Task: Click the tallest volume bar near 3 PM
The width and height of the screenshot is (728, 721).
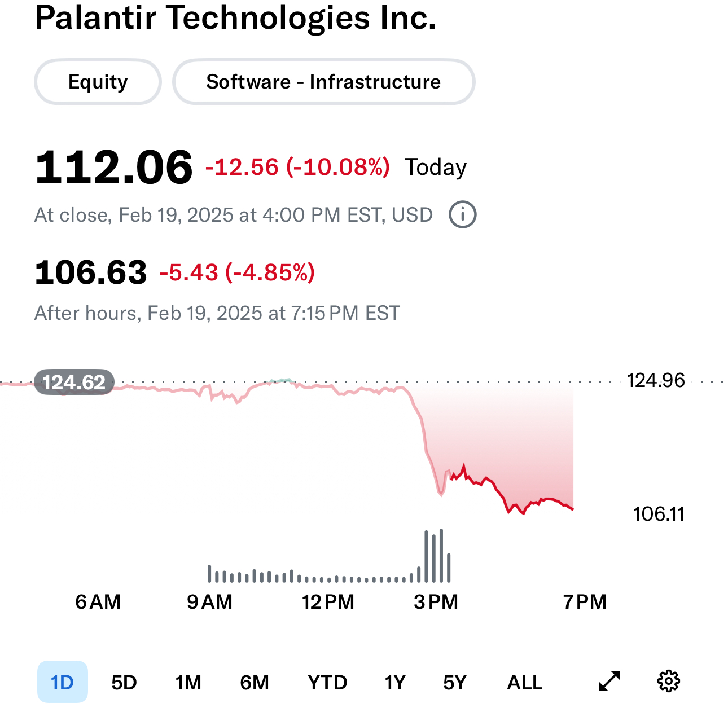Action: tap(441, 556)
